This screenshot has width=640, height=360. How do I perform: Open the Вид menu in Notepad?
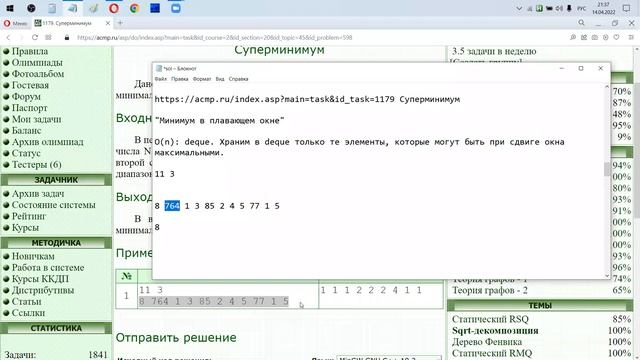(220, 79)
